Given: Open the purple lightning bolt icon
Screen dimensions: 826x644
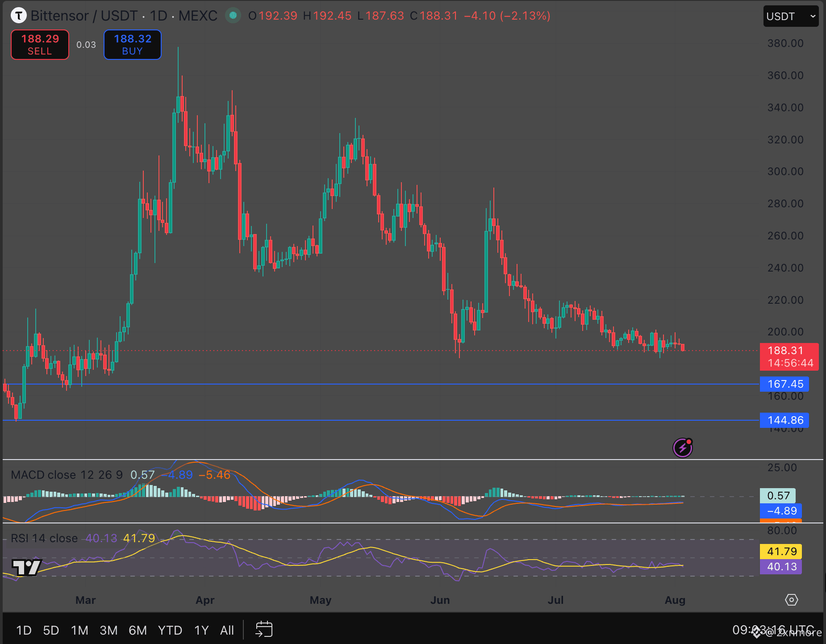Looking at the screenshot, I should (683, 447).
